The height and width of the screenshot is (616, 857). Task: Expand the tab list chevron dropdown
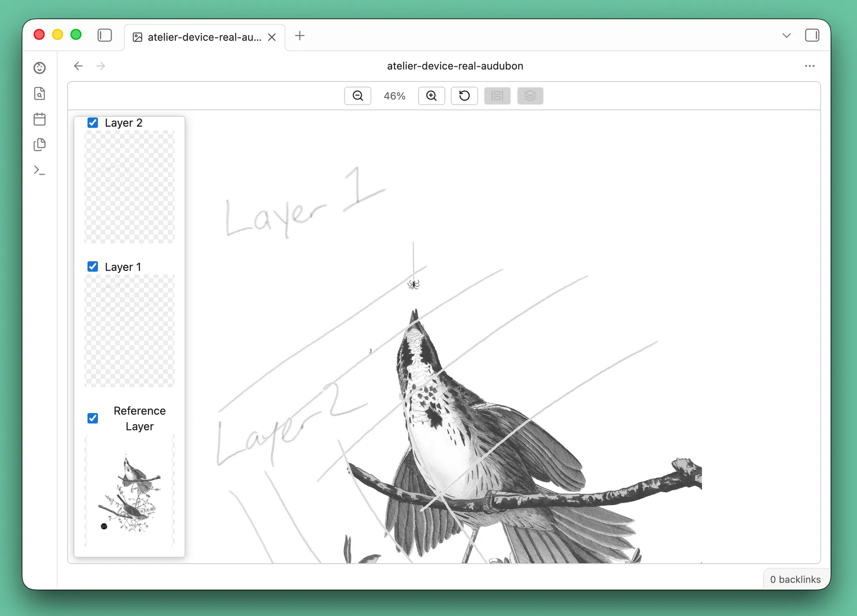(x=786, y=36)
